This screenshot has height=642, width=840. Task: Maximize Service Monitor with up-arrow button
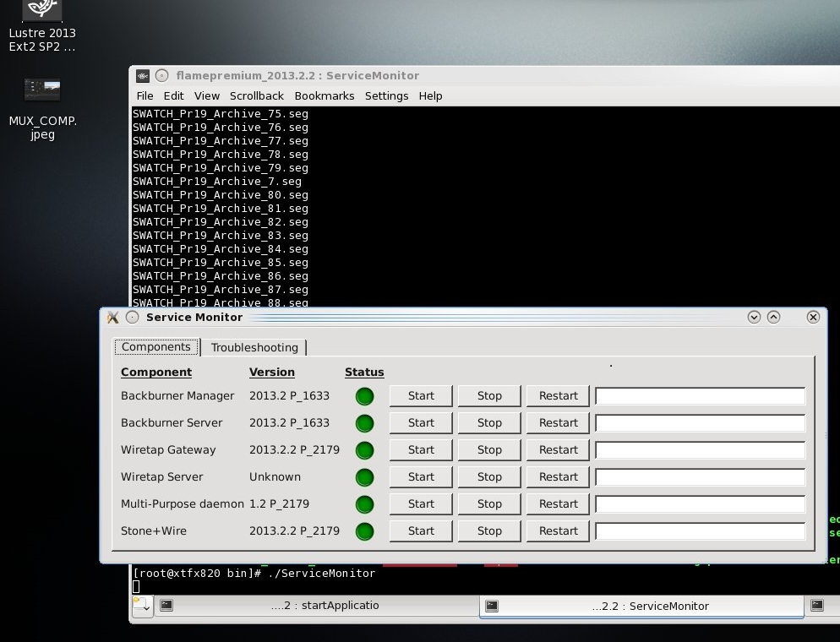coord(773,317)
